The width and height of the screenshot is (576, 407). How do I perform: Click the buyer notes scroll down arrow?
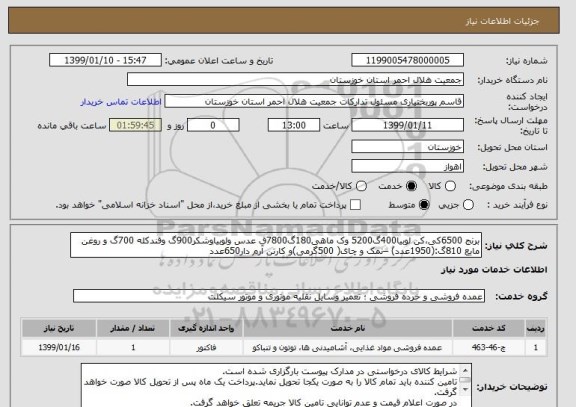pos(465,389)
